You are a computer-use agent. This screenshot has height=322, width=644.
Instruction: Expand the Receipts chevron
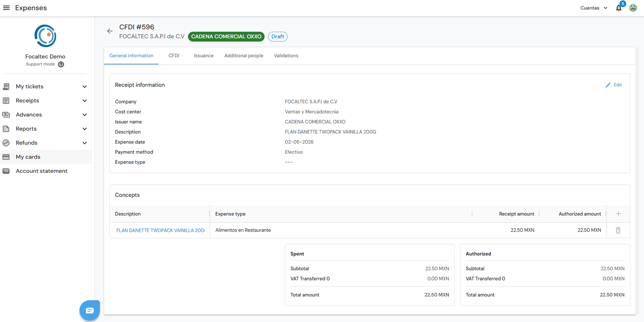(85, 101)
